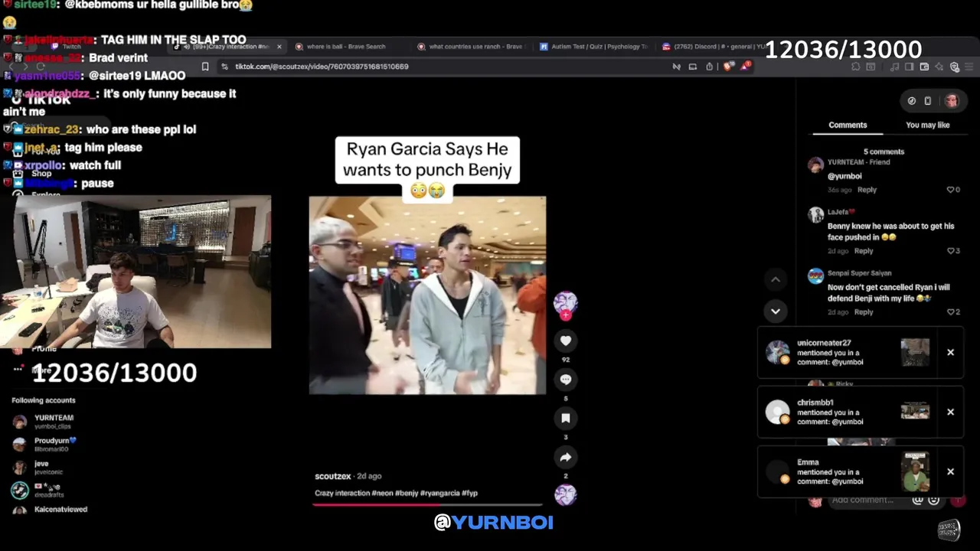Open scoutzex creator profile link
The image size is (980, 551).
(x=332, y=476)
